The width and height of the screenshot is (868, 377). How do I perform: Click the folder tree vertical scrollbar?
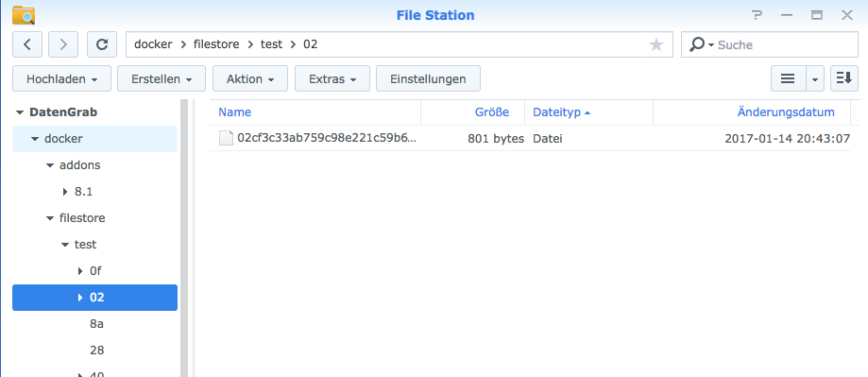tap(184, 238)
